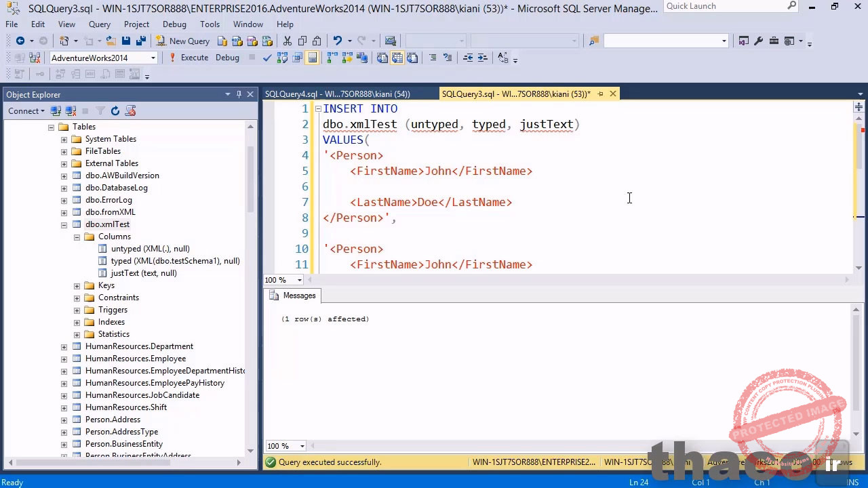The width and height of the screenshot is (868, 488).
Task: Click the Disconnect server icon in Object Explorer
Action: pyautogui.click(x=71, y=110)
